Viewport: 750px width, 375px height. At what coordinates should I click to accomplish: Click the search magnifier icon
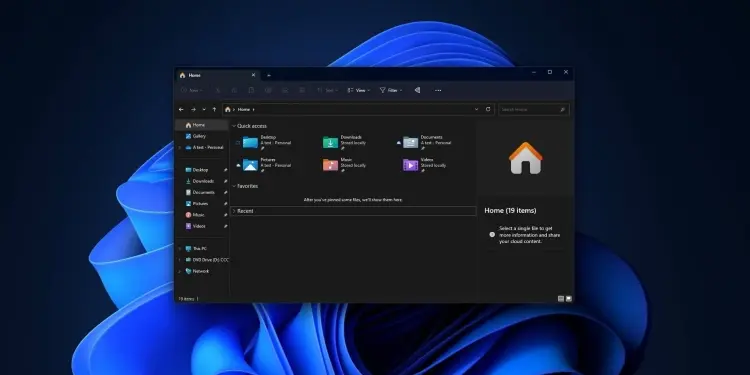pos(562,110)
